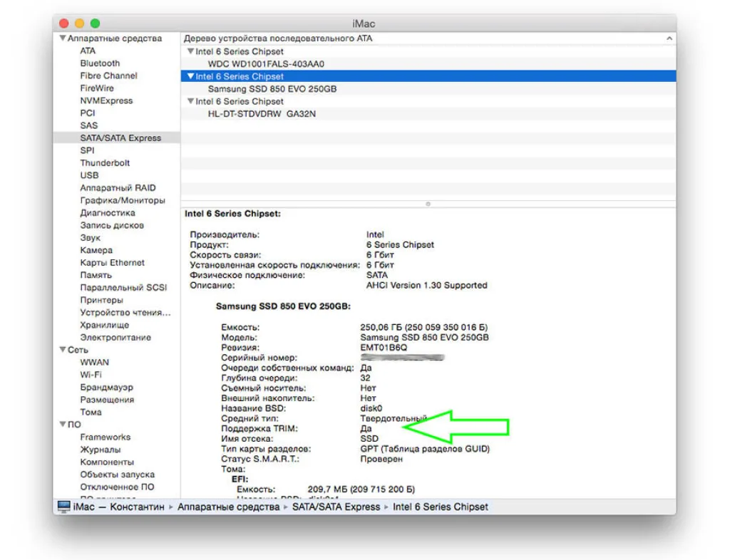Viewport: 730px width, 560px height.
Task: Select Samsung SSD 850 EVO 250GB row
Action: (x=428, y=89)
